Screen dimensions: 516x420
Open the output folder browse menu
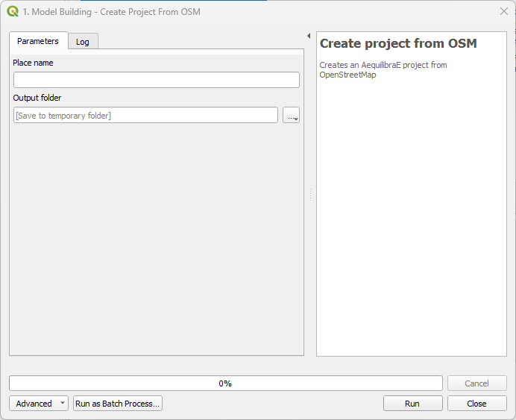point(291,115)
